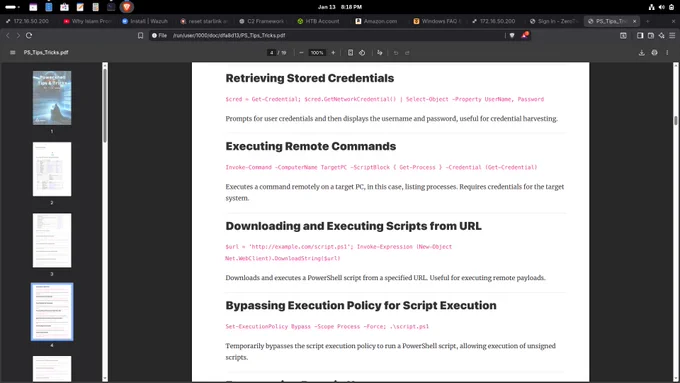The image size is (680, 383).
Task: Zoom out using the minus button
Action: pos(301,52)
